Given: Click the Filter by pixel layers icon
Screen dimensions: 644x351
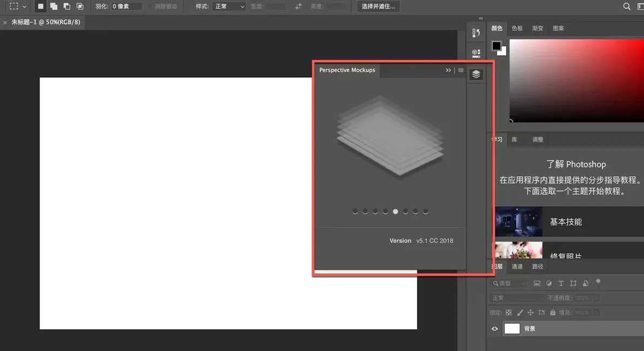Looking at the screenshot, I should pyautogui.click(x=537, y=283).
